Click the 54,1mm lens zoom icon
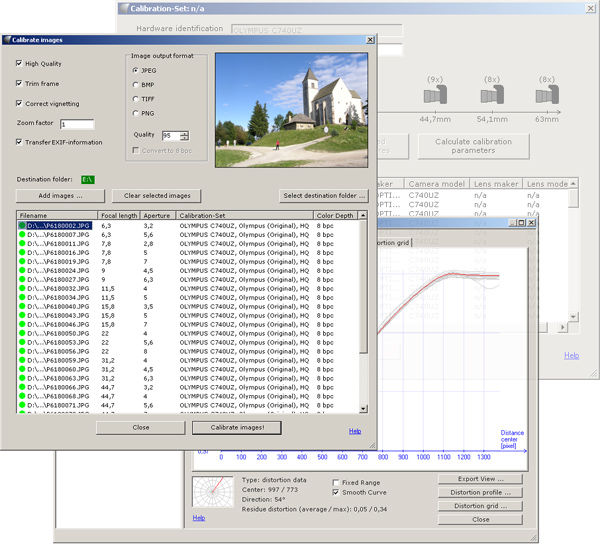The height and width of the screenshot is (544, 600). 492,94
